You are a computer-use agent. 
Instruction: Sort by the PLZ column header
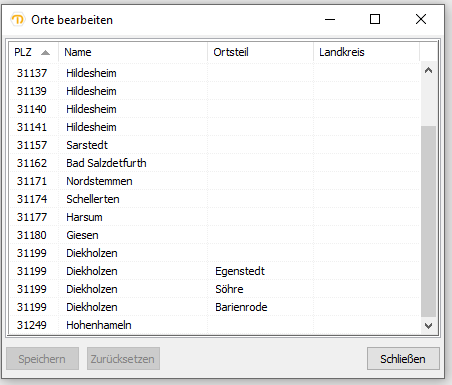click(x=33, y=52)
